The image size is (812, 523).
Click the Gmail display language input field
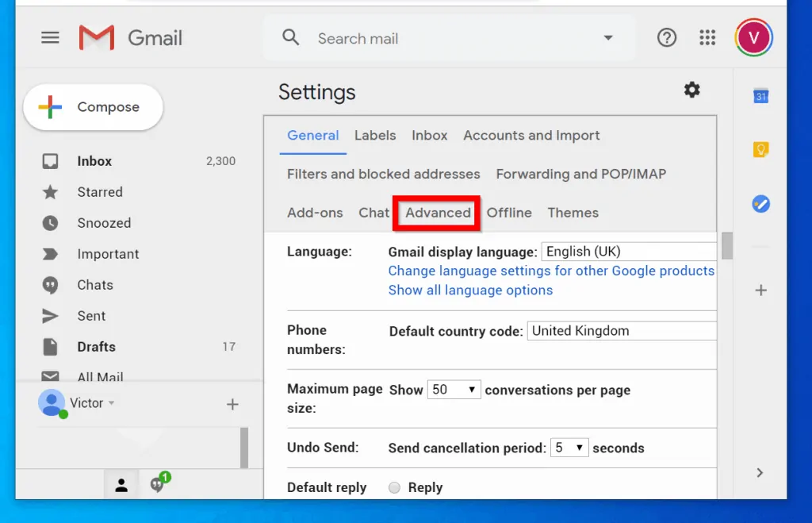[x=628, y=251]
